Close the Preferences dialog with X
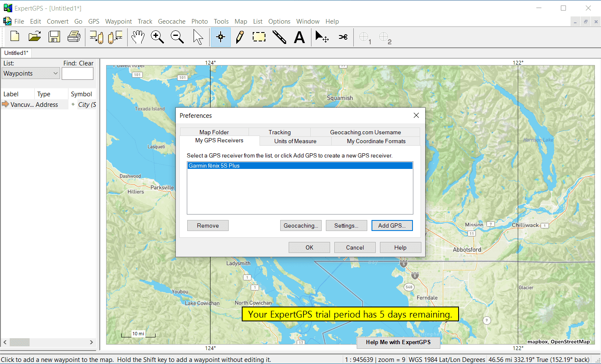Viewport: 601px width, 364px height. [416, 115]
